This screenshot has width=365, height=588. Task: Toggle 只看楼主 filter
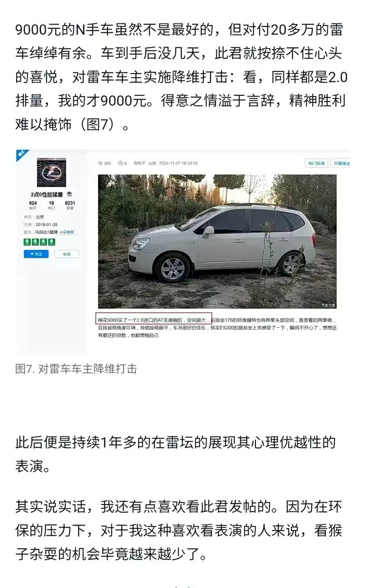tap(340, 163)
